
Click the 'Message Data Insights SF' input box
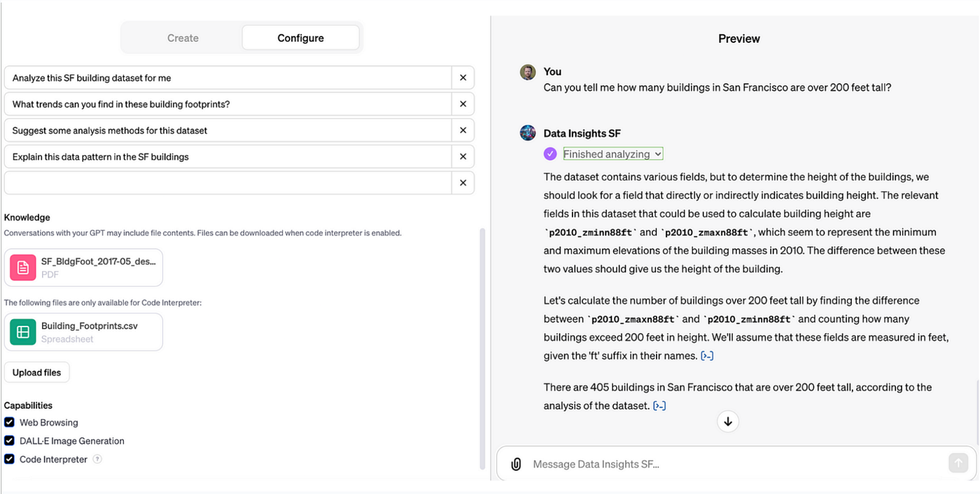pos(735,464)
